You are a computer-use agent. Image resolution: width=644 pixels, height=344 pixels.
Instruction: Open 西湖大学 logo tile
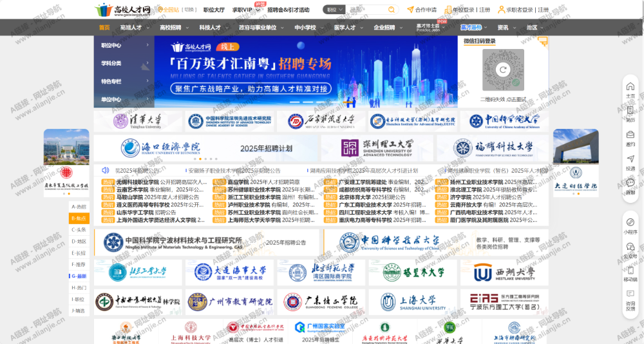504,272
